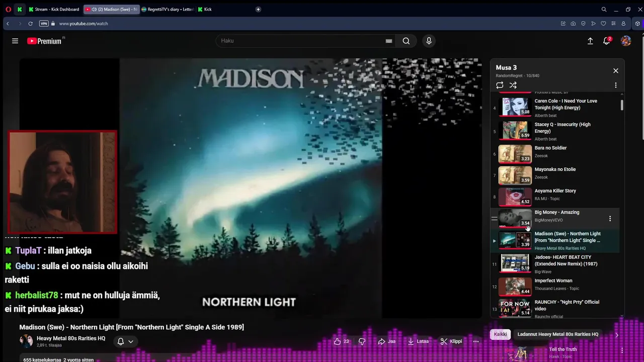Open more actions ellipsis below video
The image size is (644, 362).
[476, 341]
